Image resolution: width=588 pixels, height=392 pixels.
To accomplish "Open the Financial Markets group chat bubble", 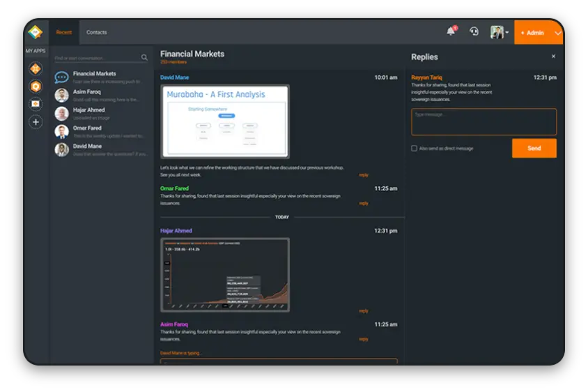I will click(x=61, y=77).
